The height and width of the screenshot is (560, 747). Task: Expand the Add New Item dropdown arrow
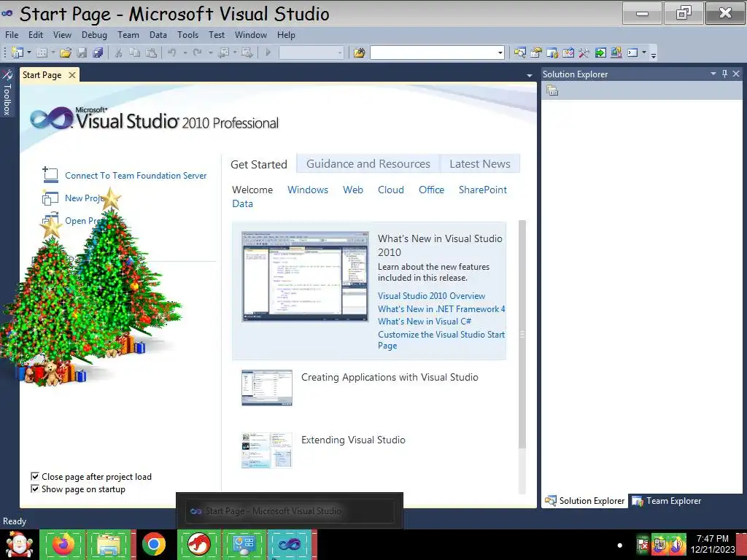(53, 52)
